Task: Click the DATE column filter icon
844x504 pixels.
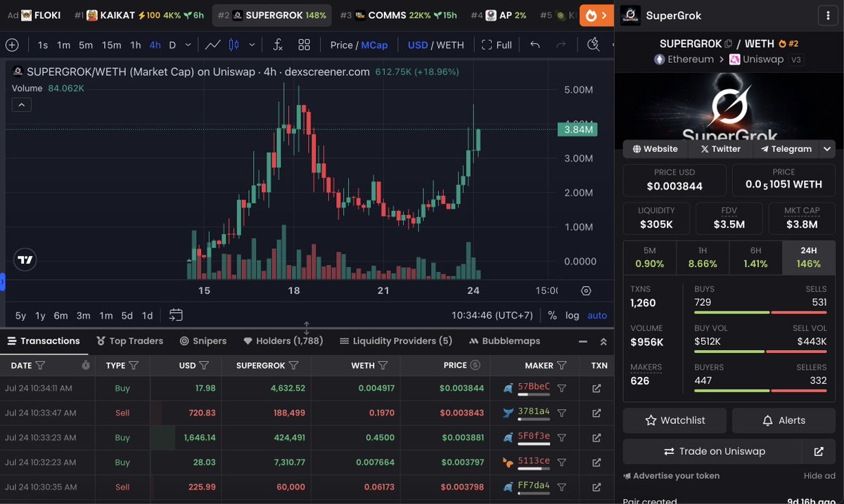Action: [40, 366]
